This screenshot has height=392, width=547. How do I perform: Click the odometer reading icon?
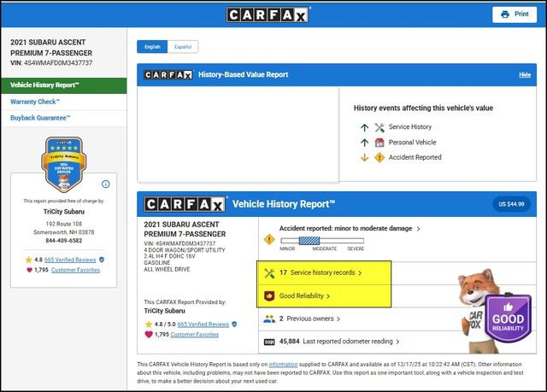(x=269, y=342)
